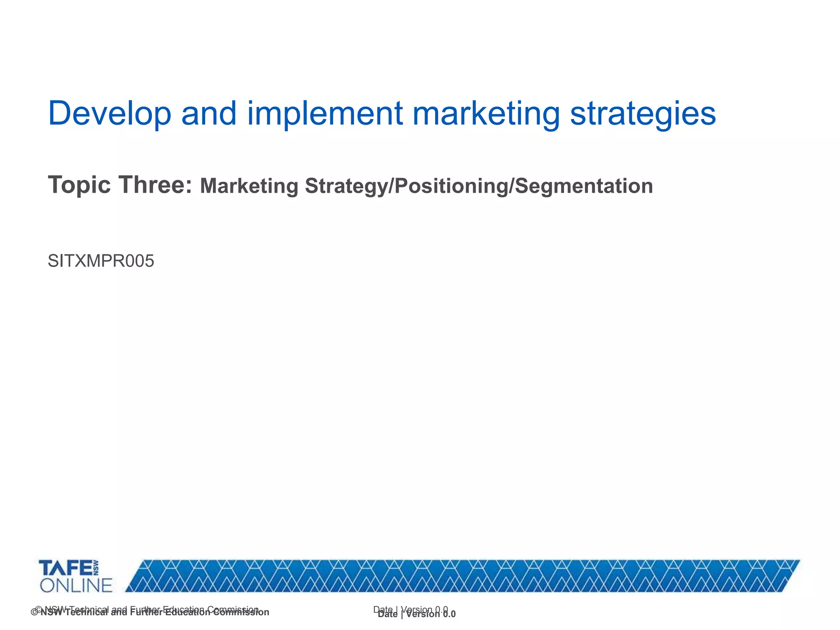Click the word ONLINE in the logo
Image resolution: width=840 pixels, height=630 pixels.
pos(76,585)
